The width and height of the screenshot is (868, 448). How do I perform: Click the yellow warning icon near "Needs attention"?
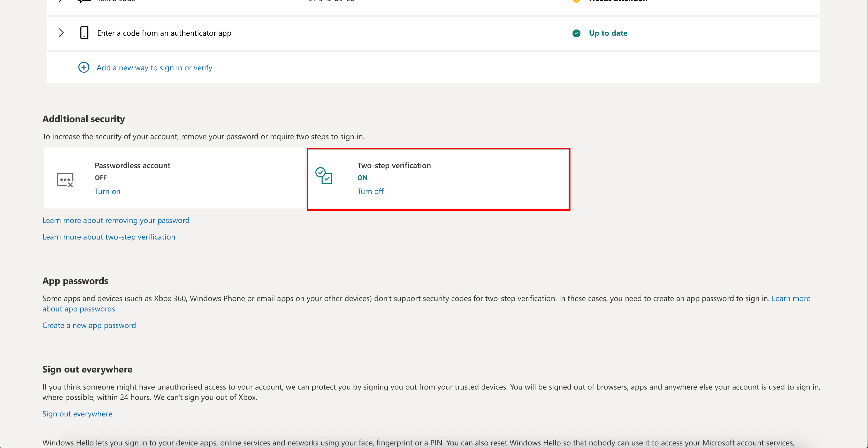point(576,1)
